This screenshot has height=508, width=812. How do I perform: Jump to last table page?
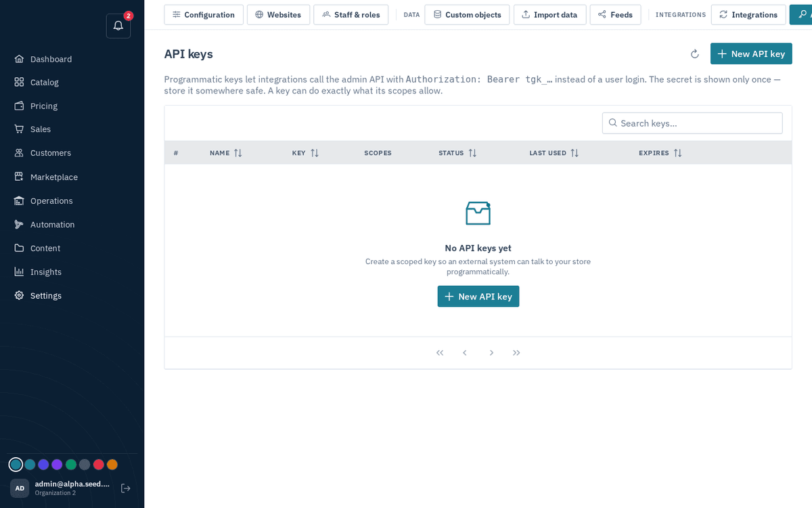click(516, 353)
